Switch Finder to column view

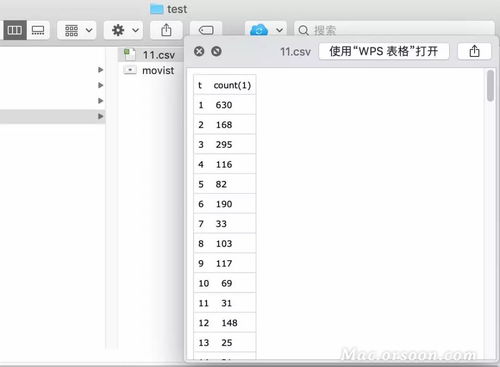15,30
